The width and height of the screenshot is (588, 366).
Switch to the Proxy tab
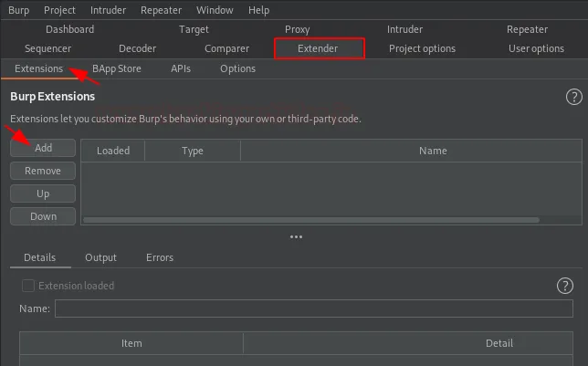(297, 29)
